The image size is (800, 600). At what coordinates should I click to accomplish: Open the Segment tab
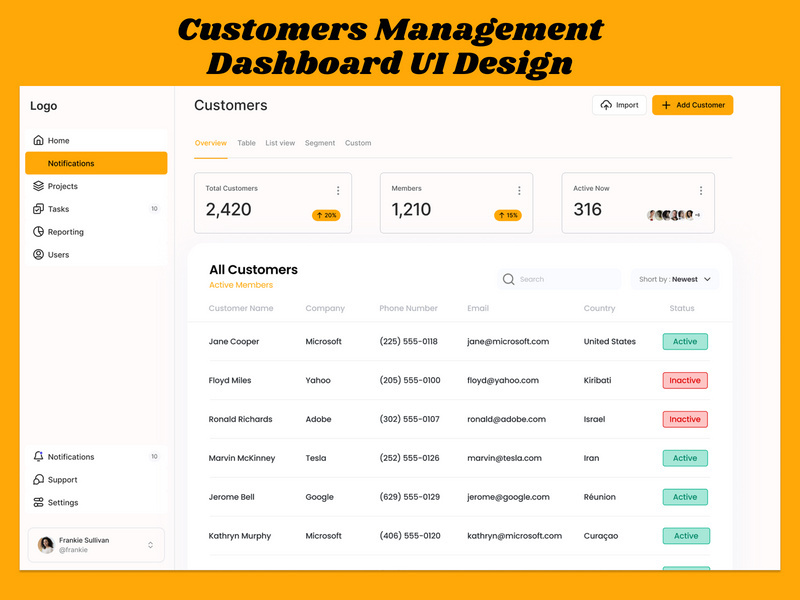(x=320, y=143)
